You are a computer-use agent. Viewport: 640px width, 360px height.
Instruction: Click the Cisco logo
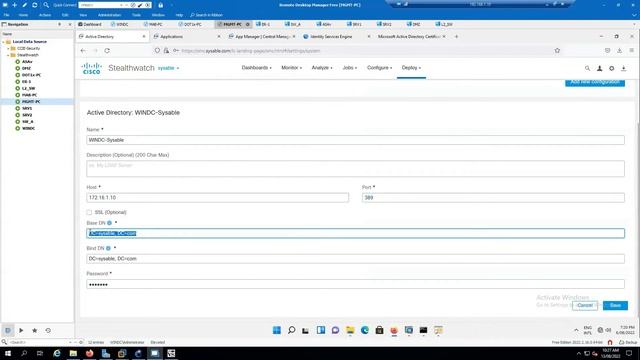91,68
